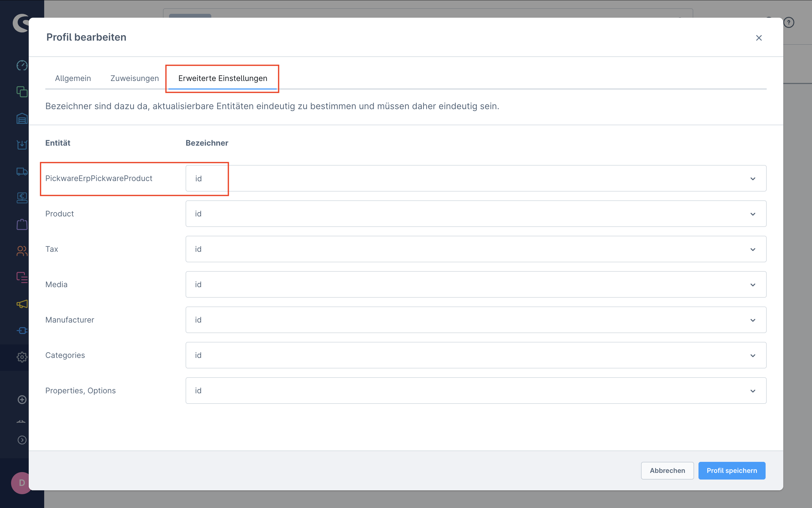Open PickwareErpPickwareProduct identifier dropdown
Screen dimensions: 812x508
(x=476, y=178)
